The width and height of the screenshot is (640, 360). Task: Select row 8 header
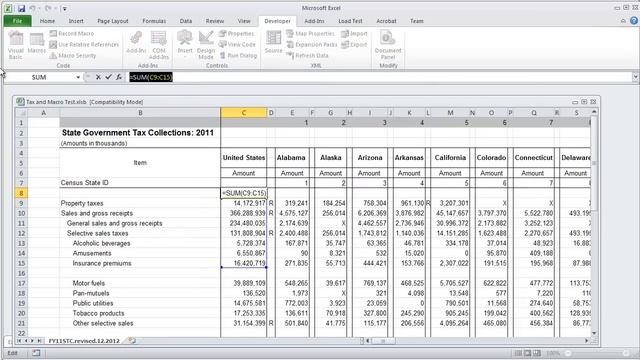click(x=21, y=193)
